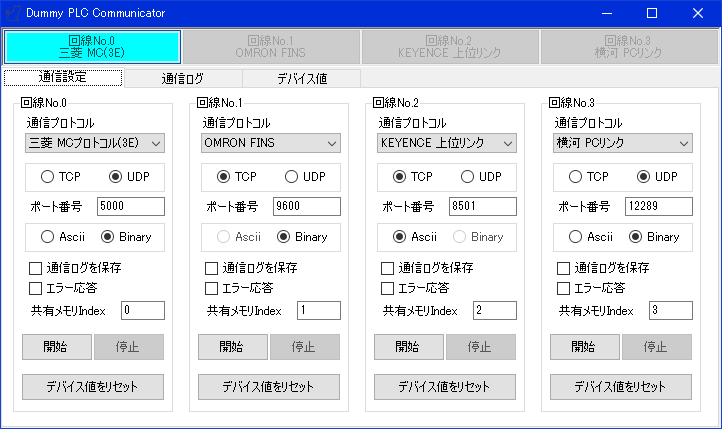The image size is (722, 429).
Task: Switch to the 通信設定 tab
Action: pos(63,77)
